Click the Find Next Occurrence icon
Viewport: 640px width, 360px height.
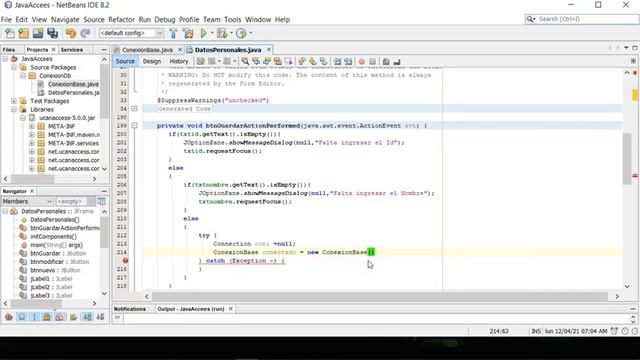267,61
